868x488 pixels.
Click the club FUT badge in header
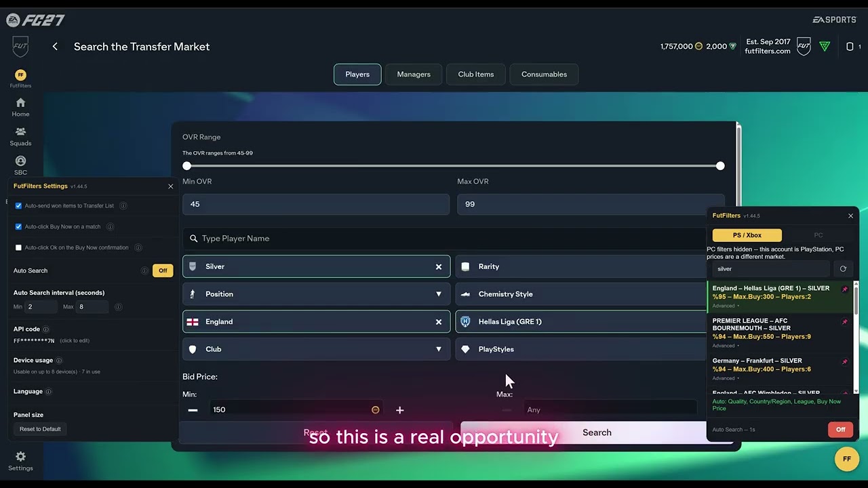point(804,47)
